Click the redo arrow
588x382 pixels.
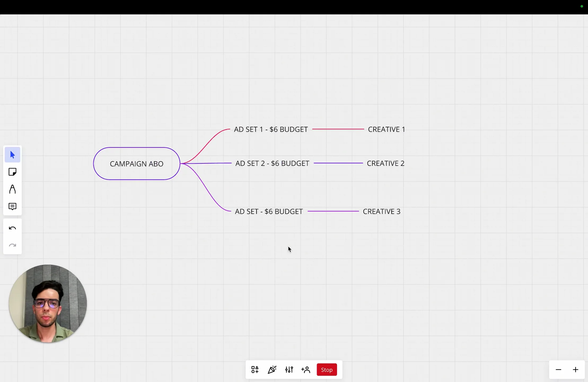(12, 245)
